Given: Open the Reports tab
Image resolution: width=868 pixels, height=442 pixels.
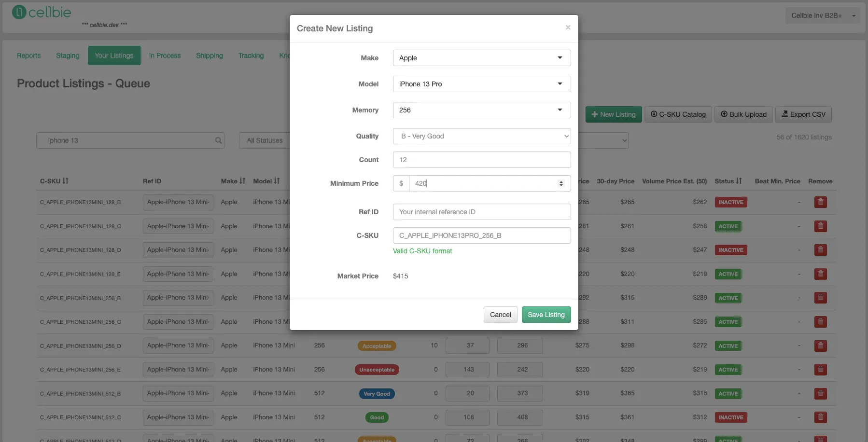Looking at the screenshot, I should (29, 55).
